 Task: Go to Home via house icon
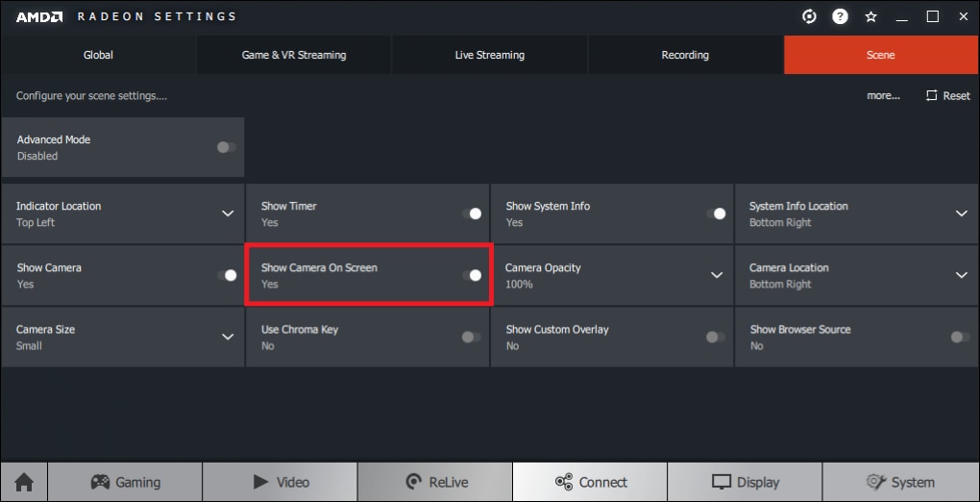pos(24,482)
